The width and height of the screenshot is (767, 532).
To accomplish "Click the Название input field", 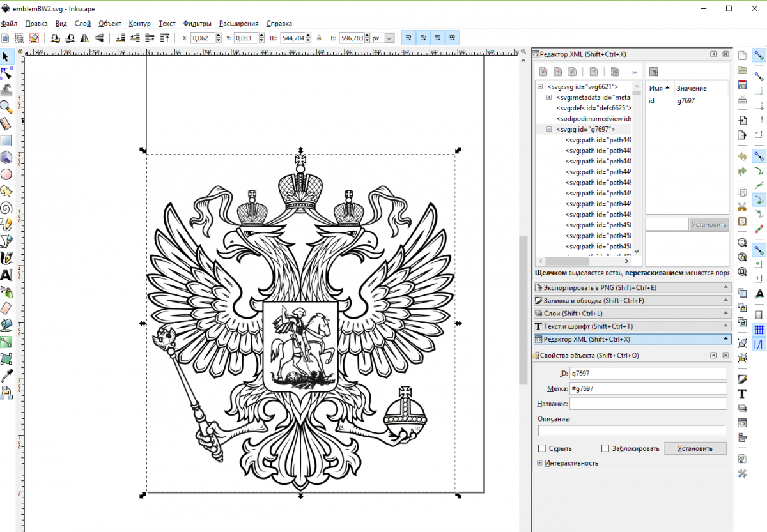I will pos(648,404).
